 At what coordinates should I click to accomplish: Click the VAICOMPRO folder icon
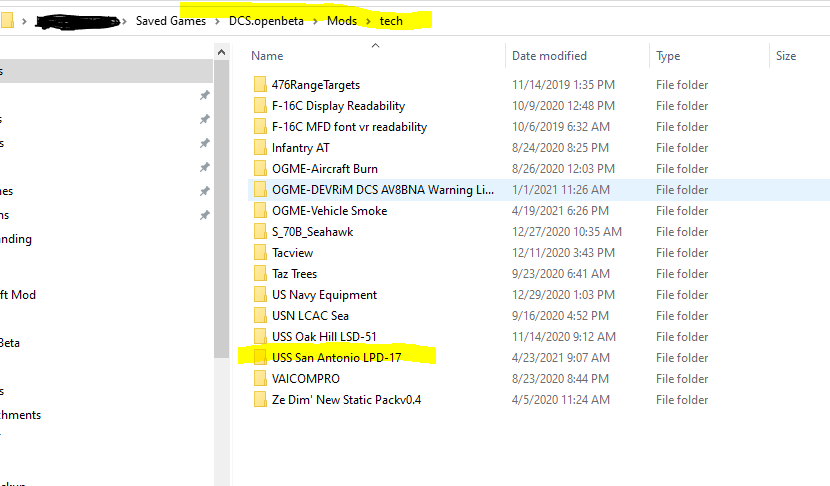click(x=260, y=379)
